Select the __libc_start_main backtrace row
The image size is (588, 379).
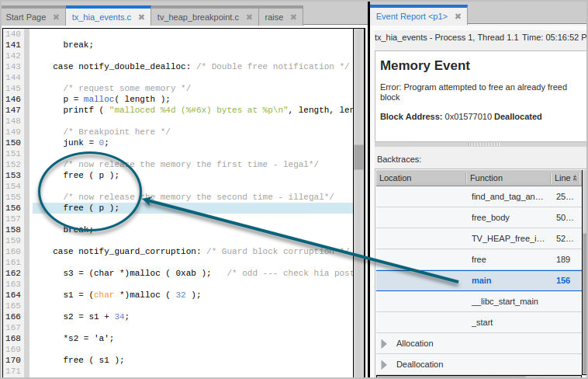click(x=504, y=301)
